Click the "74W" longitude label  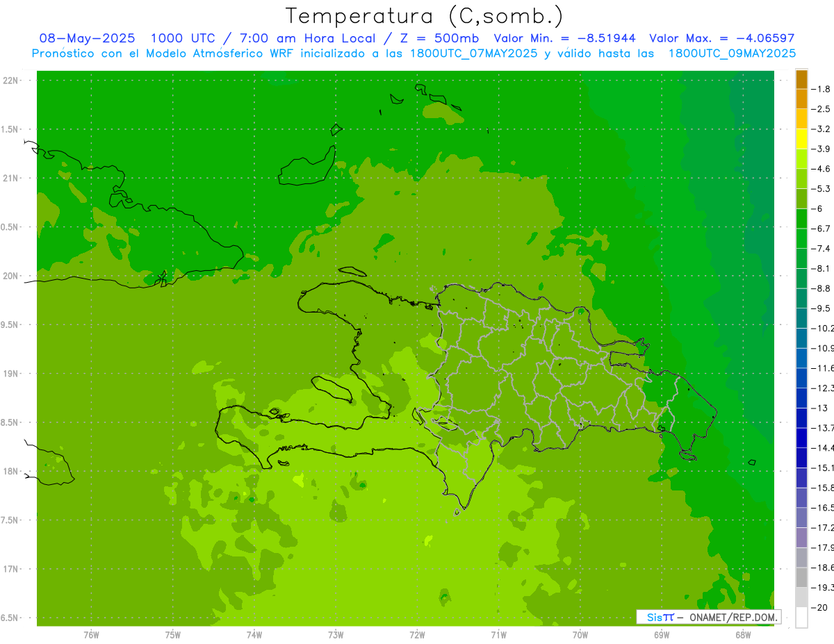(x=254, y=635)
